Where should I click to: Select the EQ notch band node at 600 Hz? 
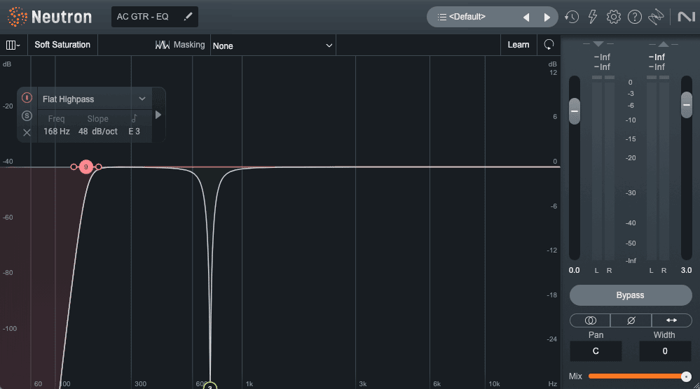[210, 385]
